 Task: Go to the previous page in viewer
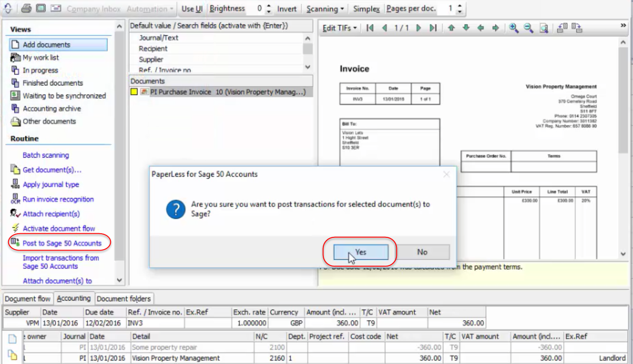coord(385,28)
